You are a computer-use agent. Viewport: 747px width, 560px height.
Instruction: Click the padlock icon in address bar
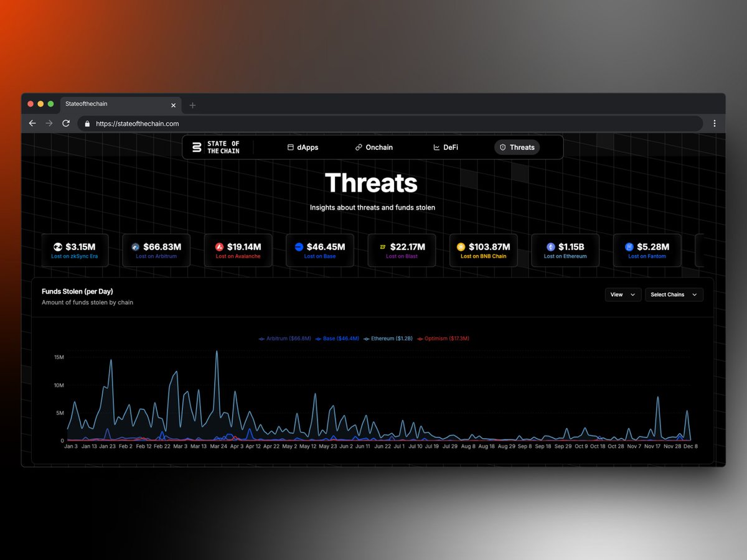coord(87,124)
